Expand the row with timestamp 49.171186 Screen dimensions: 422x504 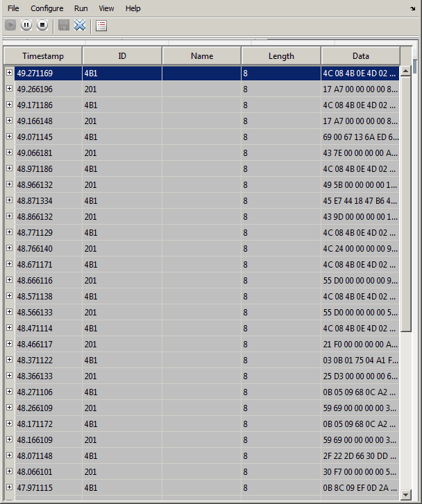click(9, 105)
